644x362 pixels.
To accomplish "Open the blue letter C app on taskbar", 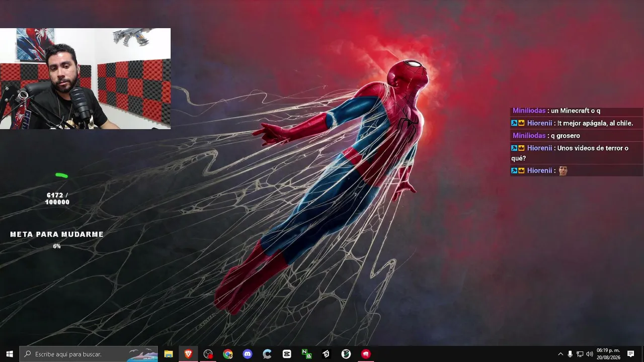I will (x=267, y=354).
